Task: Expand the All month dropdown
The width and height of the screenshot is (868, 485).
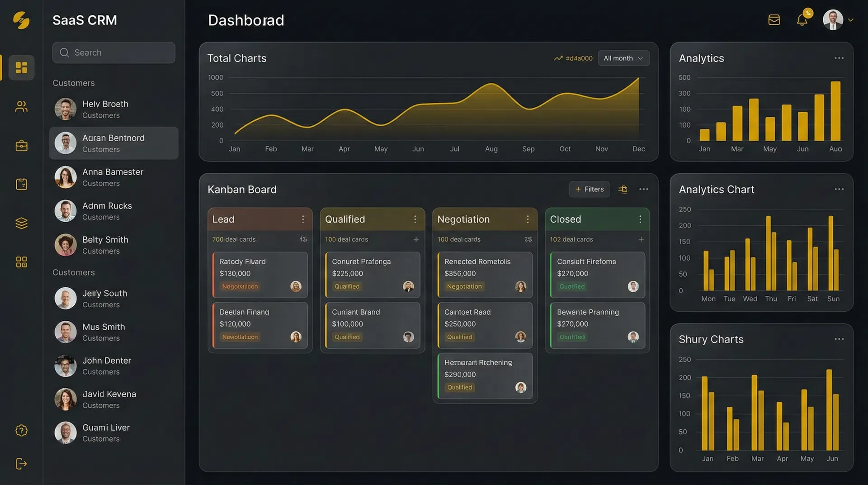Action: pos(623,58)
